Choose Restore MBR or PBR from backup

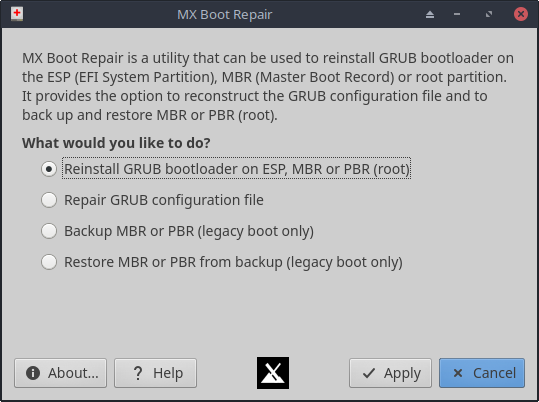(49, 262)
